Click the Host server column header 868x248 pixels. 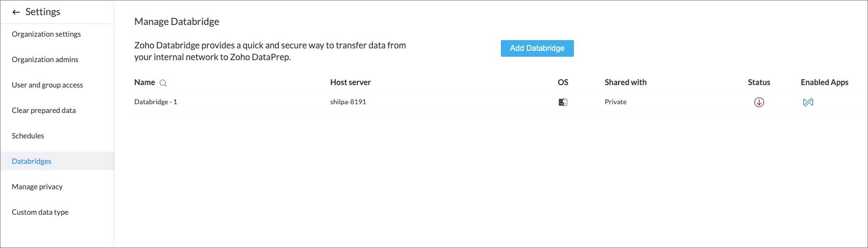[350, 82]
